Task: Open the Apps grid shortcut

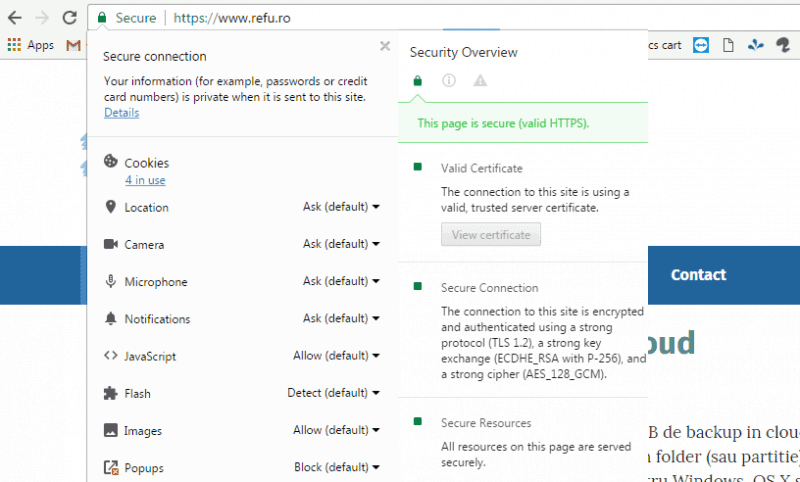Action: 14,45
